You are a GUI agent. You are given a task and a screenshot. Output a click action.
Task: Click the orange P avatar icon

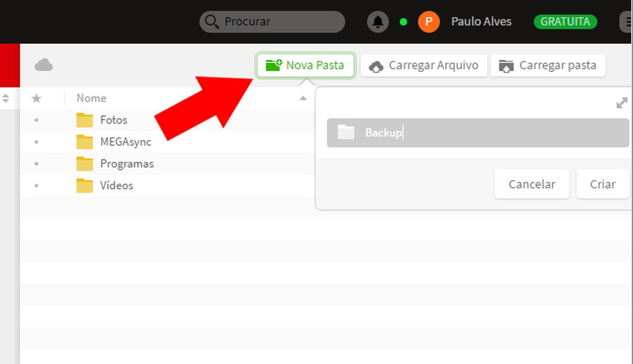coord(428,22)
